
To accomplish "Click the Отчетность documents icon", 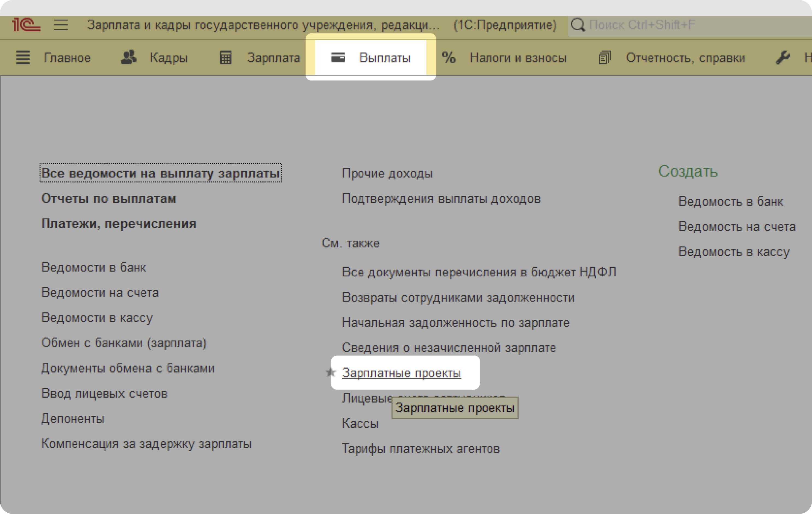I will click(x=604, y=58).
